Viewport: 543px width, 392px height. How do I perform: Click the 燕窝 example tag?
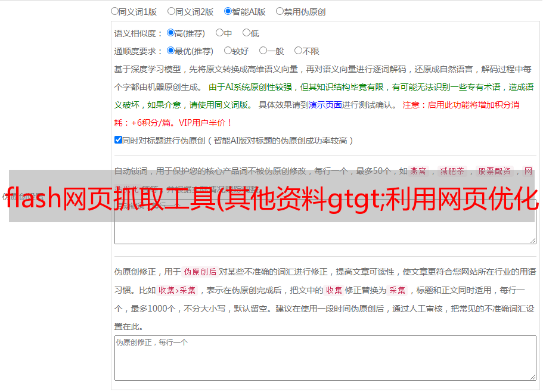418,171
